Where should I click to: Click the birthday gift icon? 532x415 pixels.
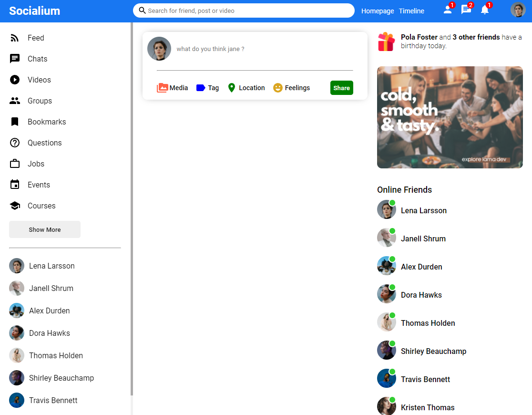(387, 41)
